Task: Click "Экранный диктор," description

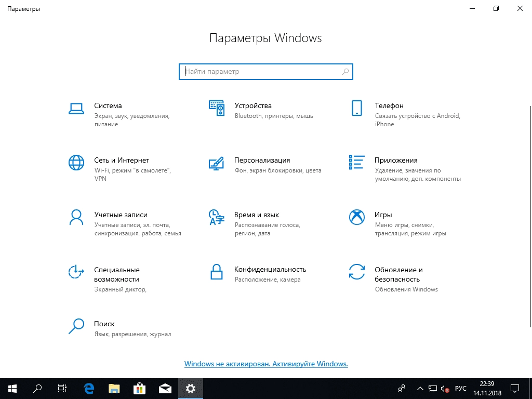Action: click(121, 289)
